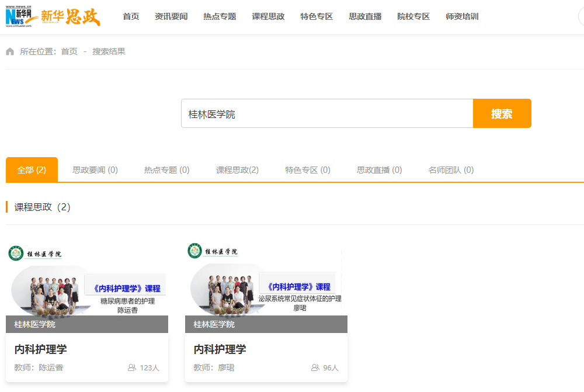Open 资讯要闻 navigation item
The width and height of the screenshot is (584, 392).
(x=171, y=16)
